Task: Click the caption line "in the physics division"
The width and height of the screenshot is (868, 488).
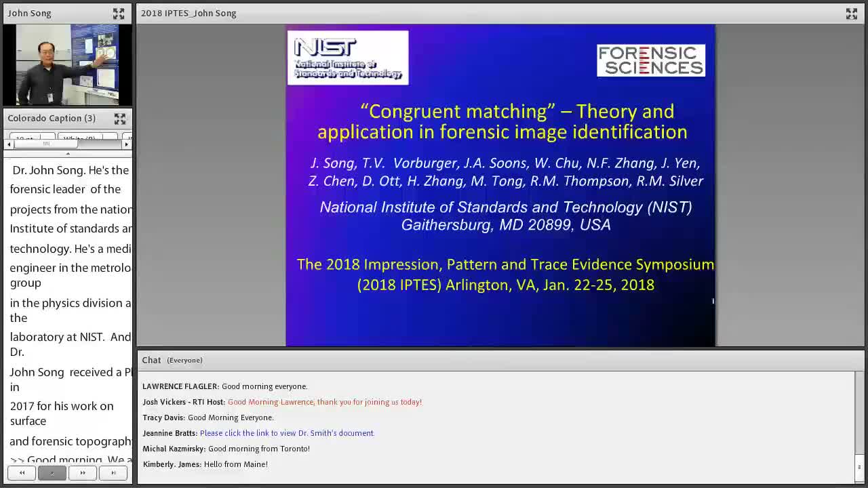Action: (71, 303)
